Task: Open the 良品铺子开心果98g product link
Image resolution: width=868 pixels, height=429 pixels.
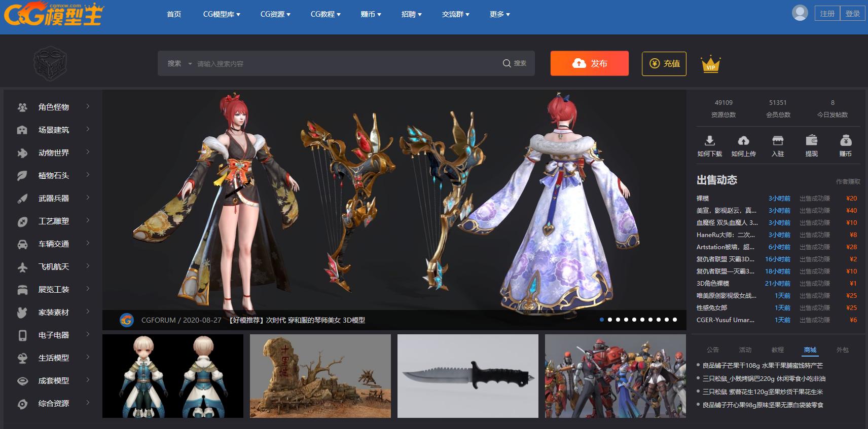Action: 763,405
